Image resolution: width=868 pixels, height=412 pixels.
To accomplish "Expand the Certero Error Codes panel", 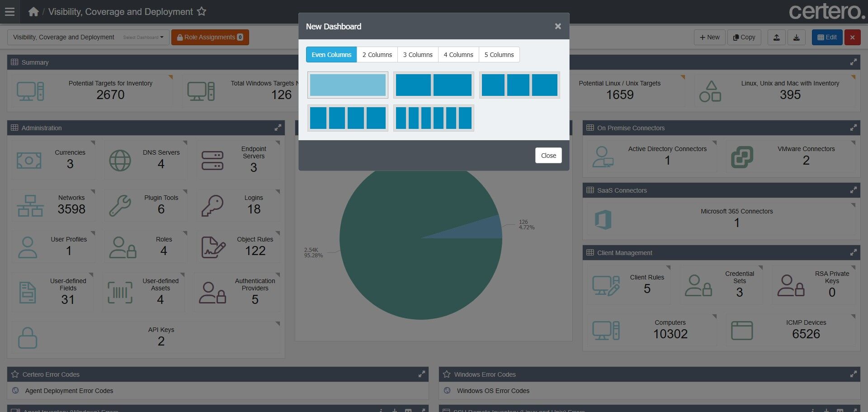I will (421, 374).
